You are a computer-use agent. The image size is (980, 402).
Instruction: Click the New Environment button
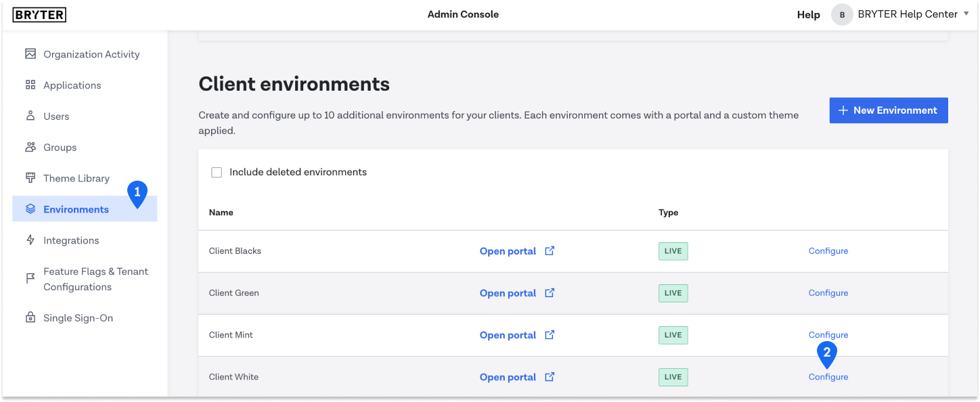pyautogui.click(x=888, y=110)
